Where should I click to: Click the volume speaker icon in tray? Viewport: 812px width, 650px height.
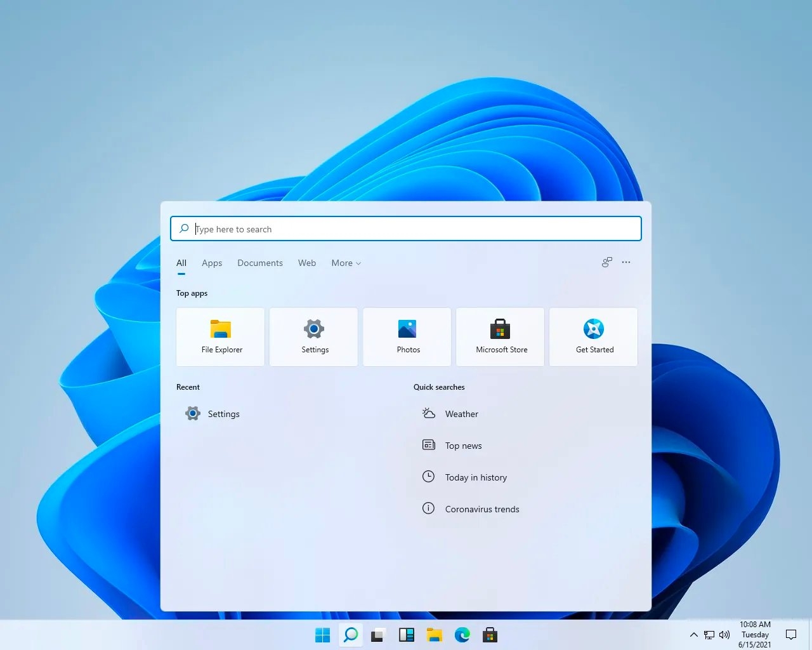pos(724,635)
